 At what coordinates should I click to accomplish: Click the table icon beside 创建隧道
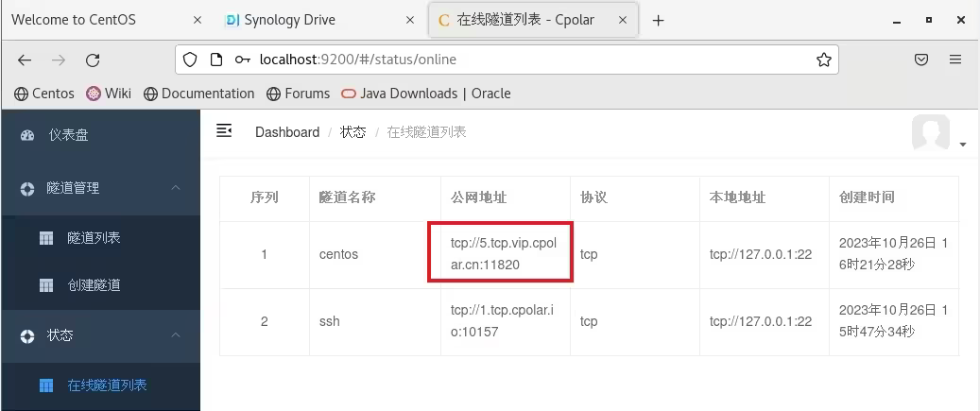[x=46, y=286]
